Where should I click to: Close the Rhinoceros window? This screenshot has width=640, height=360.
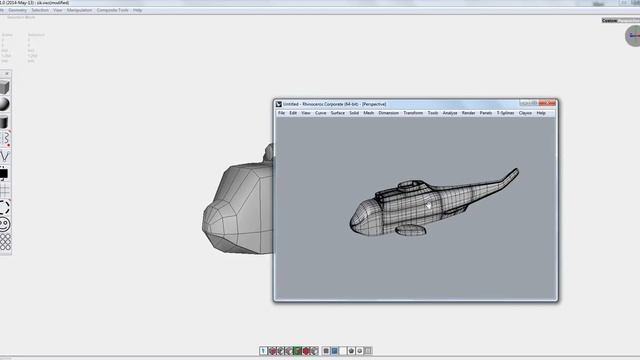pos(547,103)
